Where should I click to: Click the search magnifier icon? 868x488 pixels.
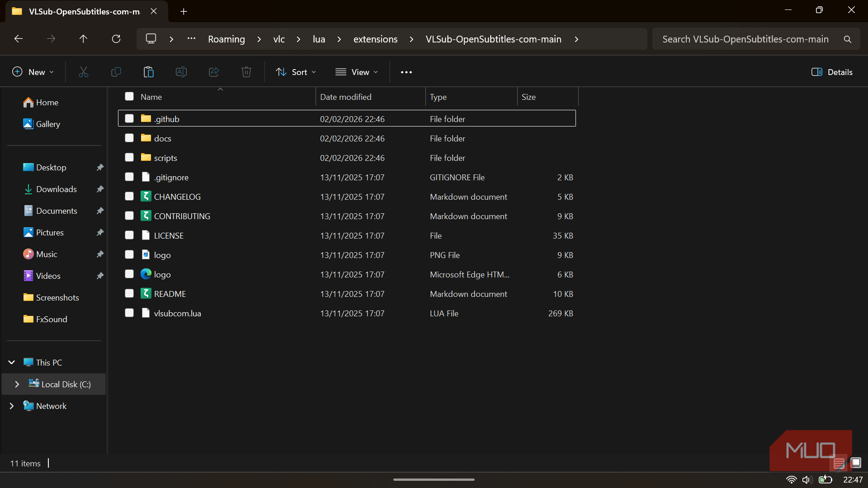(848, 39)
